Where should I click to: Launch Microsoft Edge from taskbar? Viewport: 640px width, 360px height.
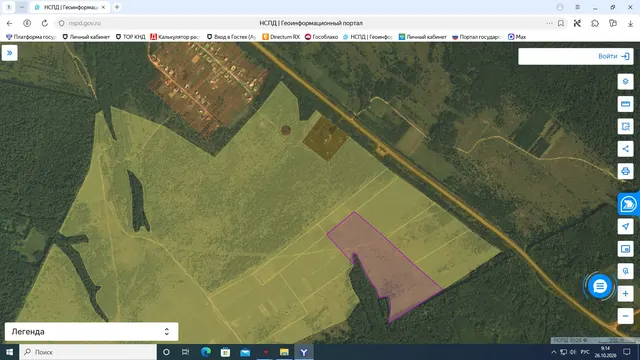point(206,352)
